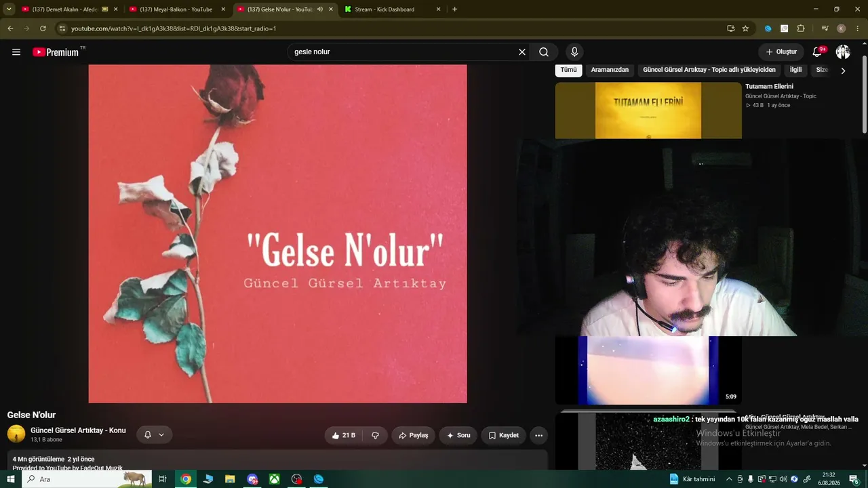Clear the YouTube search box text
The width and height of the screenshot is (868, 488).
[x=522, y=52]
